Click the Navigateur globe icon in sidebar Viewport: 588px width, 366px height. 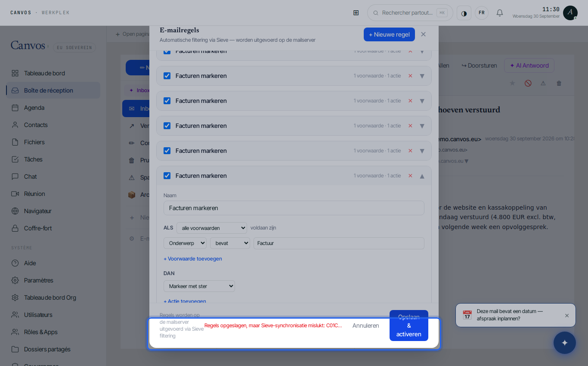15,211
